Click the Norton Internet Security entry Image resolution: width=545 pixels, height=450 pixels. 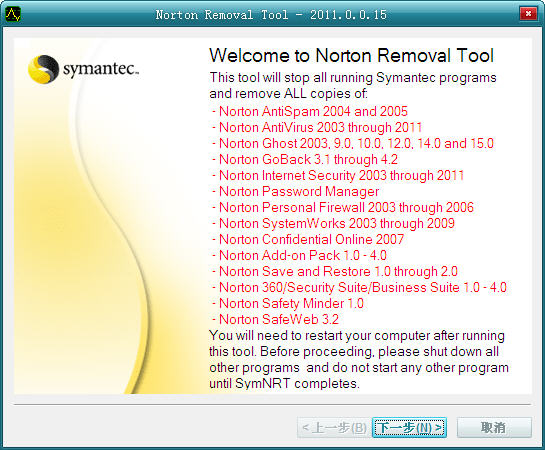click(338, 175)
